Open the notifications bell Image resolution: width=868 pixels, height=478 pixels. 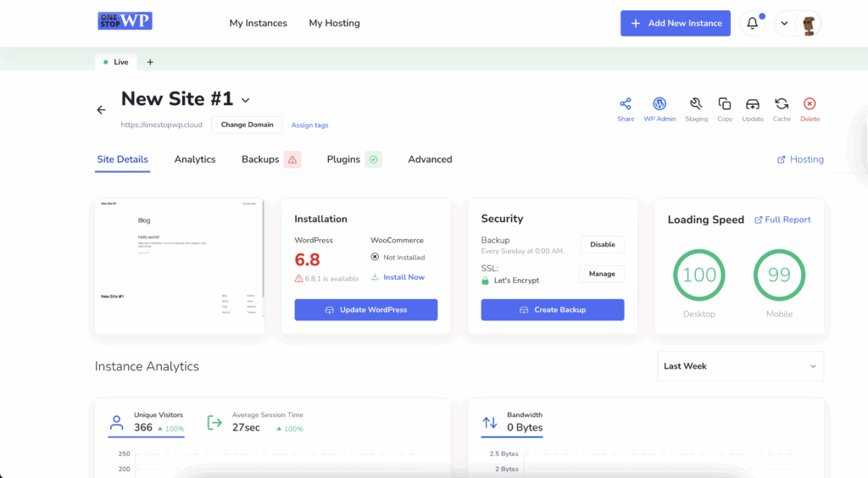(753, 23)
